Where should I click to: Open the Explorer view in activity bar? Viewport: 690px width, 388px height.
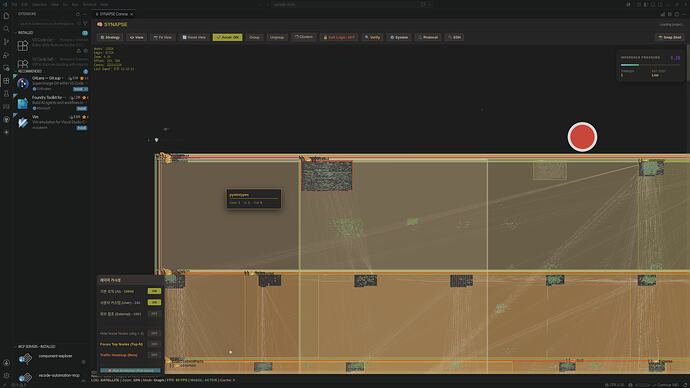[6, 16]
